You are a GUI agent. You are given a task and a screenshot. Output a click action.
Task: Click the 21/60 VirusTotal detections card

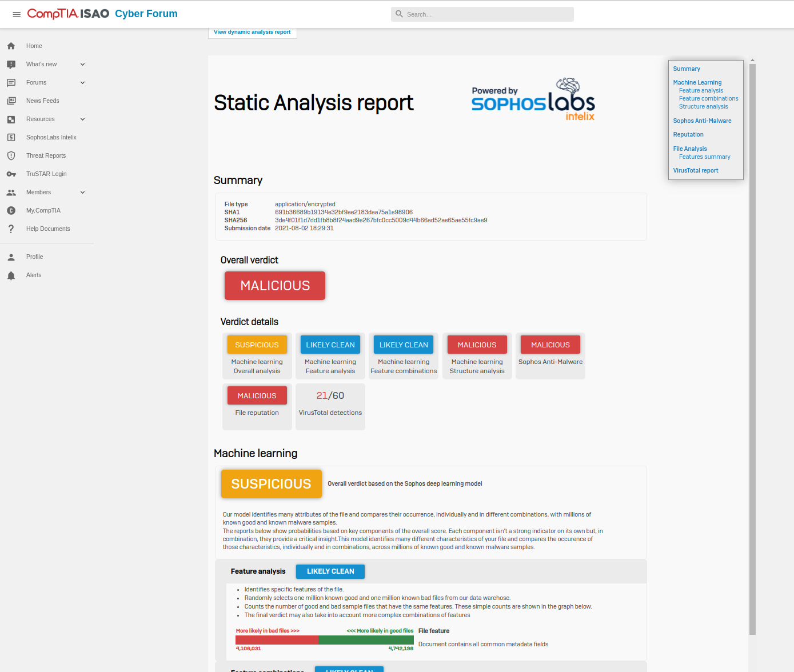[330, 406]
